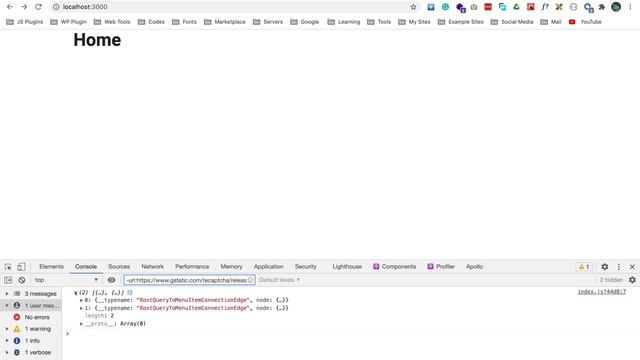Open the green circle checkmark extension
The height and width of the screenshot is (360, 640).
[x=445, y=7]
